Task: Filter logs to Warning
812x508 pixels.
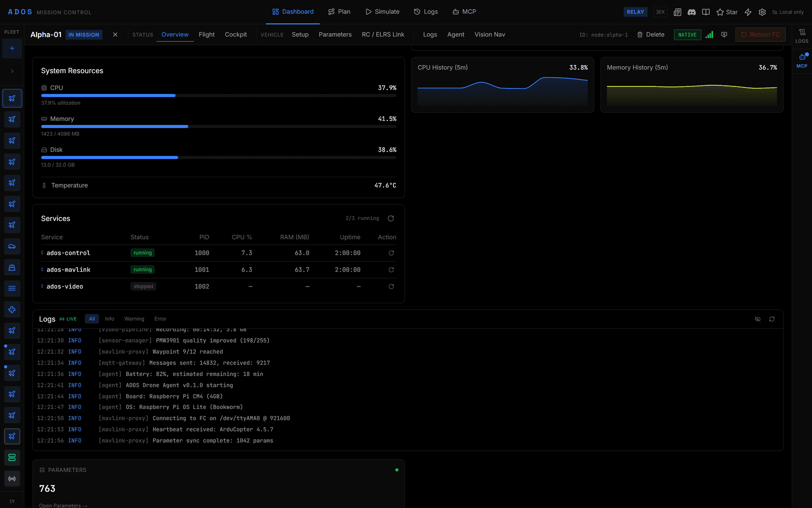Action: 134,319
